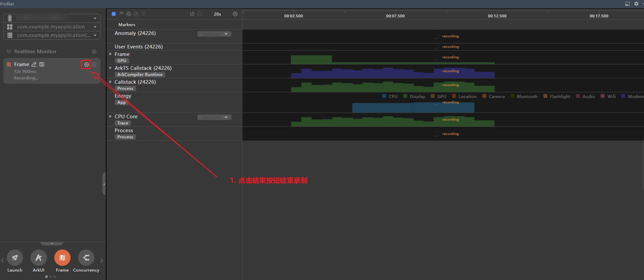Toggle the Bluetooth energy legend checkbox
The height and width of the screenshot is (280, 644).
(512, 96)
